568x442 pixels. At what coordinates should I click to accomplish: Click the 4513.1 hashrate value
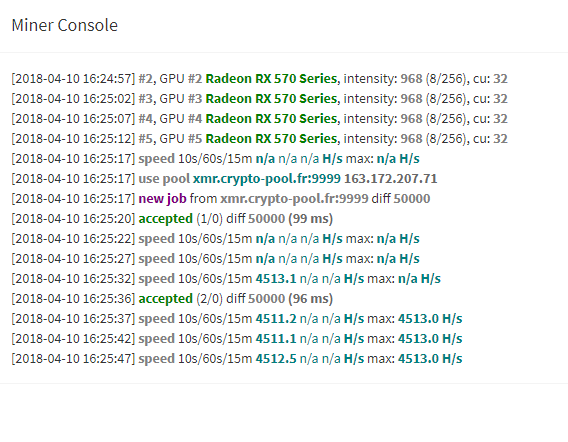click(276, 279)
